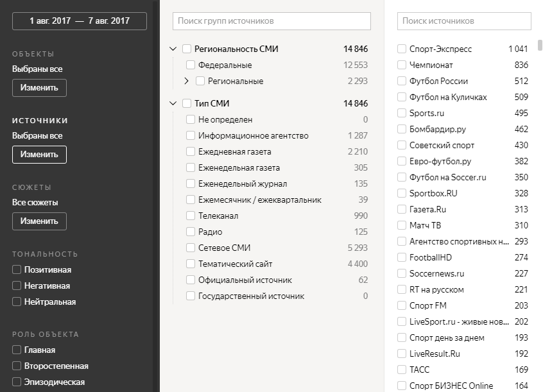Click the Федеральные count 12 553

coord(356,65)
